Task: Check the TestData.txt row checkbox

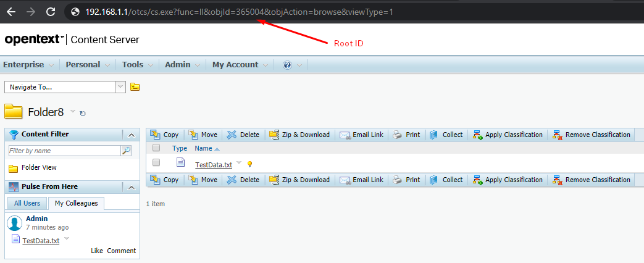Action: (x=156, y=163)
